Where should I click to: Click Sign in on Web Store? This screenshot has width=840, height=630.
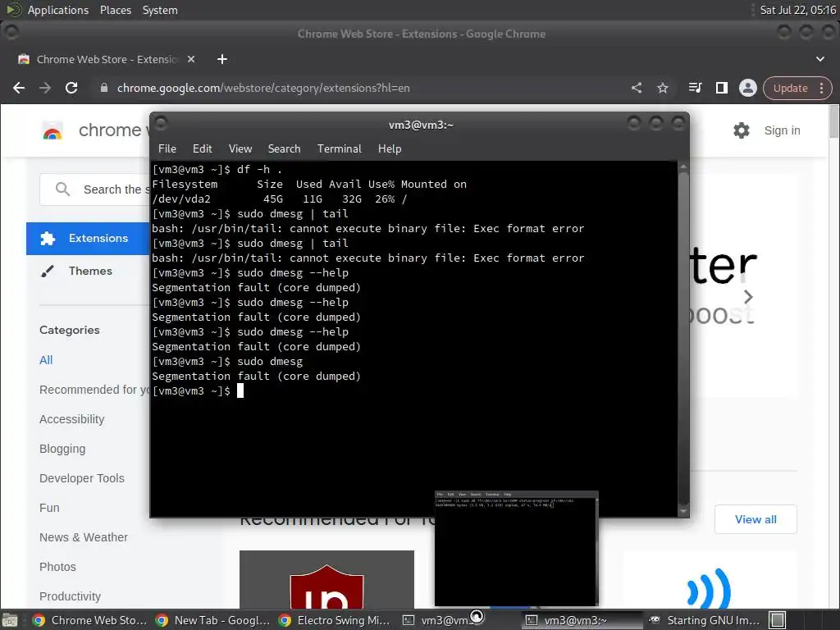782,130
